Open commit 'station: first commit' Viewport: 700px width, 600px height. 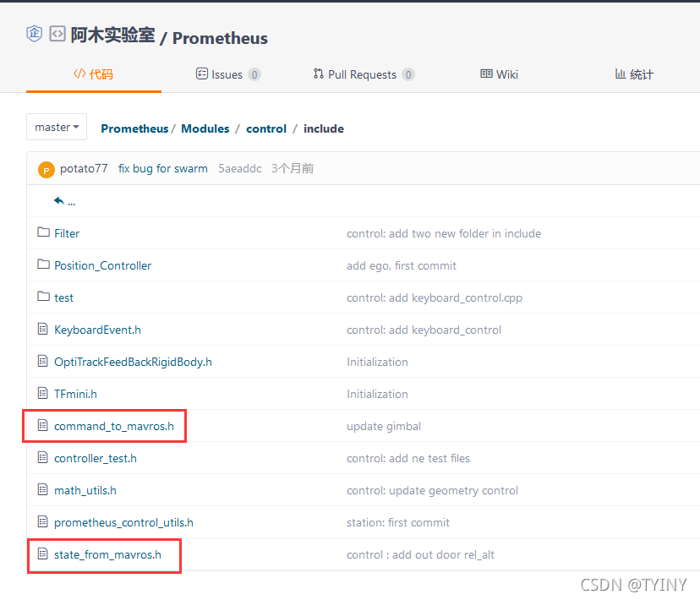pos(398,523)
